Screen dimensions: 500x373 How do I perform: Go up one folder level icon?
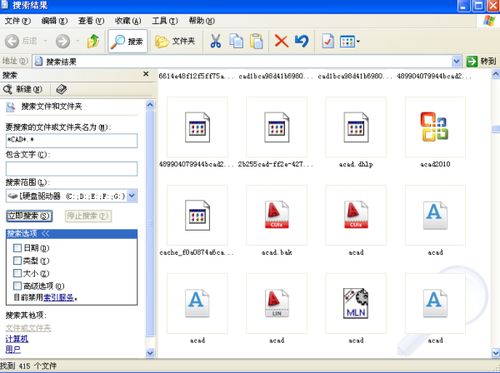point(93,41)
